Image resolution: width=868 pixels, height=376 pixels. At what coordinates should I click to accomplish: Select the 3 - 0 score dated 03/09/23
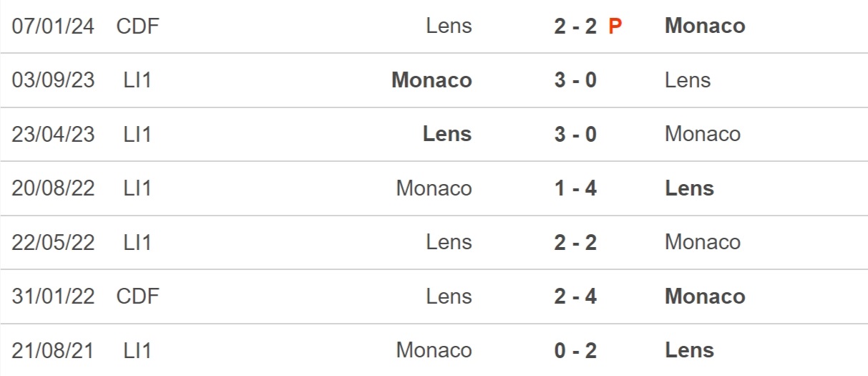(575, 80)
